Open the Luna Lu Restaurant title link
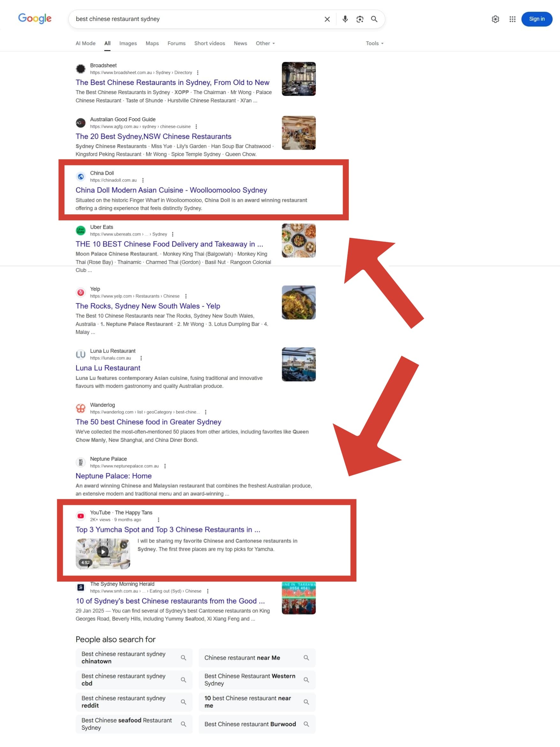This screenshot has width=560, height=747. click(x=108, y=368)
